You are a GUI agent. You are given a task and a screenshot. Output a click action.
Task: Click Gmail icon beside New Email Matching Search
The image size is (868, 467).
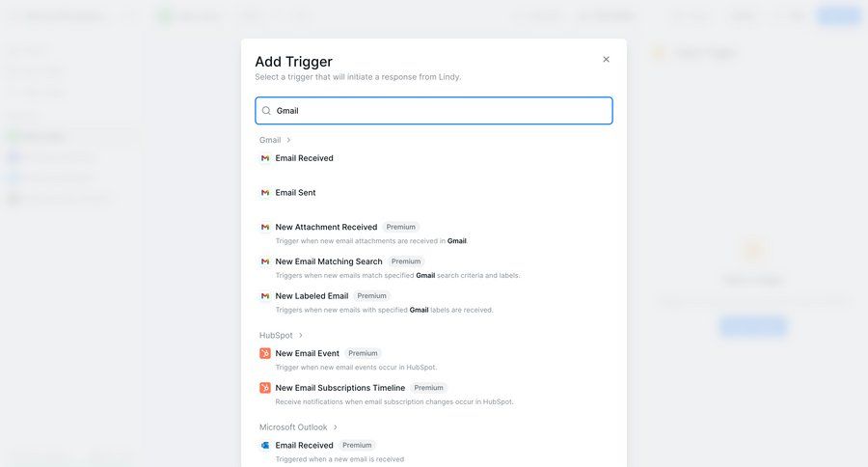265,261
